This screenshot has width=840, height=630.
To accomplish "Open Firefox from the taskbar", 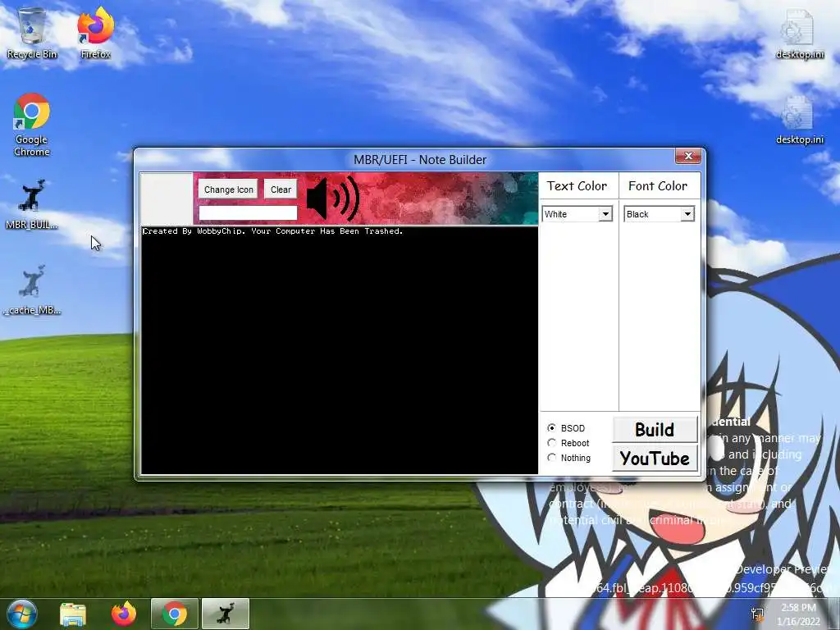I will [124, 614].
